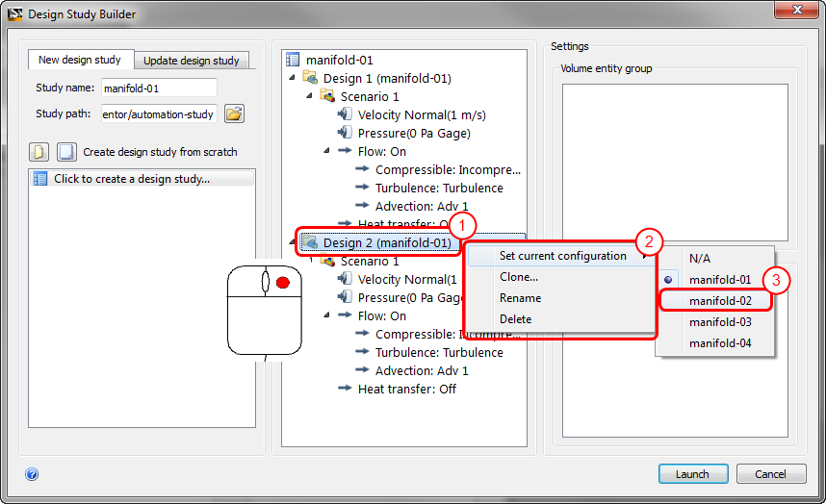Screen dimensions: 826x504
Task: Launch the design study
Action: [x=693, y=474]
